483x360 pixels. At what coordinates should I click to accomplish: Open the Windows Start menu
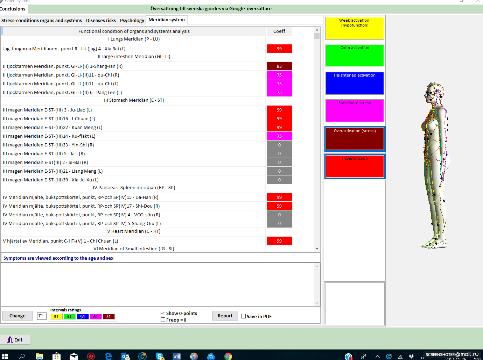5,356
